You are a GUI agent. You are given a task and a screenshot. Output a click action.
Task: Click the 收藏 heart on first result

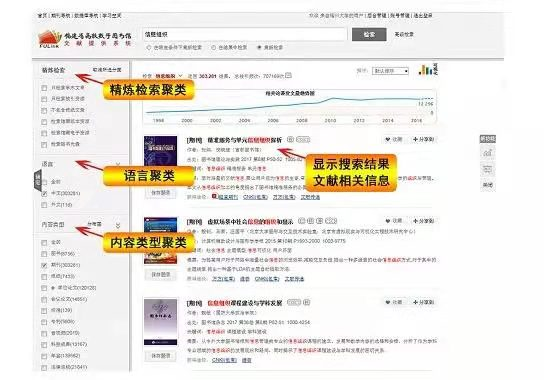388,139
